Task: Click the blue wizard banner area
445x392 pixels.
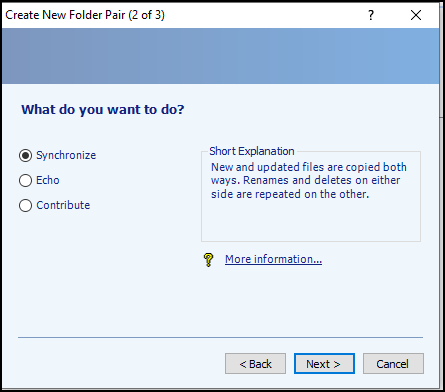Action: coord(220,56)
